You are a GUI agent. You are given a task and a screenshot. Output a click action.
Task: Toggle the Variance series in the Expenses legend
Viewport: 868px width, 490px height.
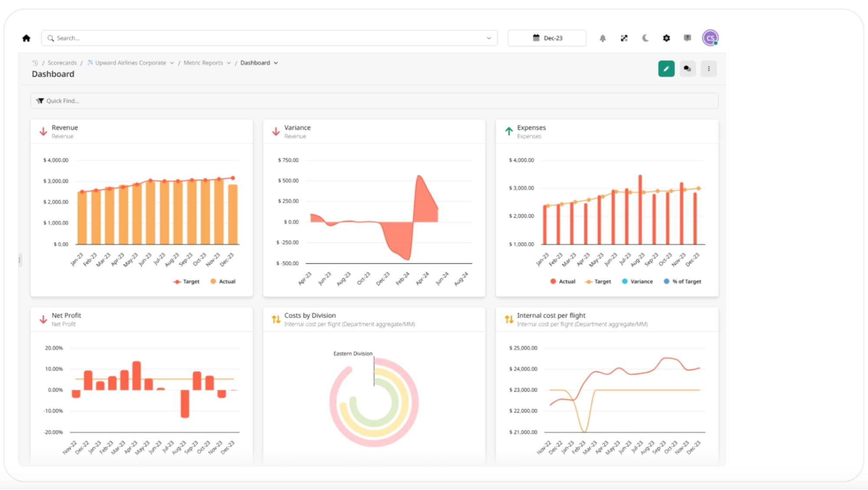(x=638, y=281)
